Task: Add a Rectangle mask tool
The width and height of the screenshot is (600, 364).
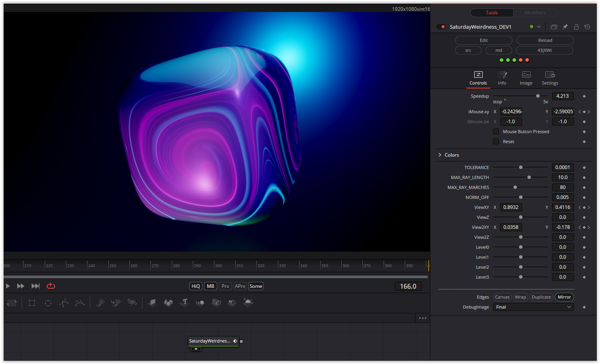Action: coord(32,303)
